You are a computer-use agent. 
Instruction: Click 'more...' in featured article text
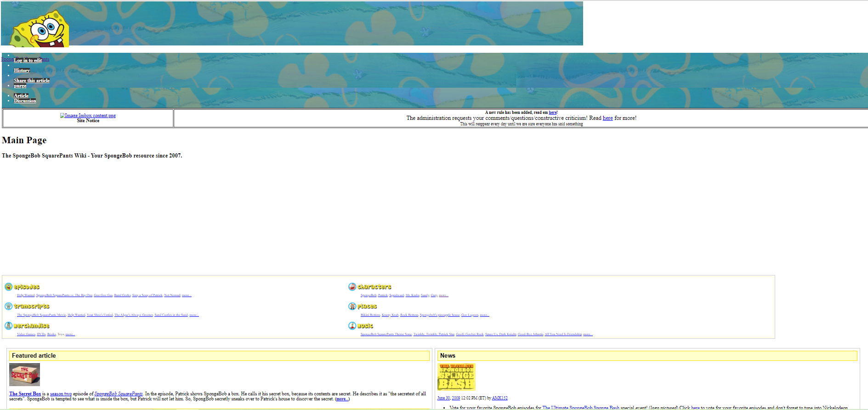[342, 399]
